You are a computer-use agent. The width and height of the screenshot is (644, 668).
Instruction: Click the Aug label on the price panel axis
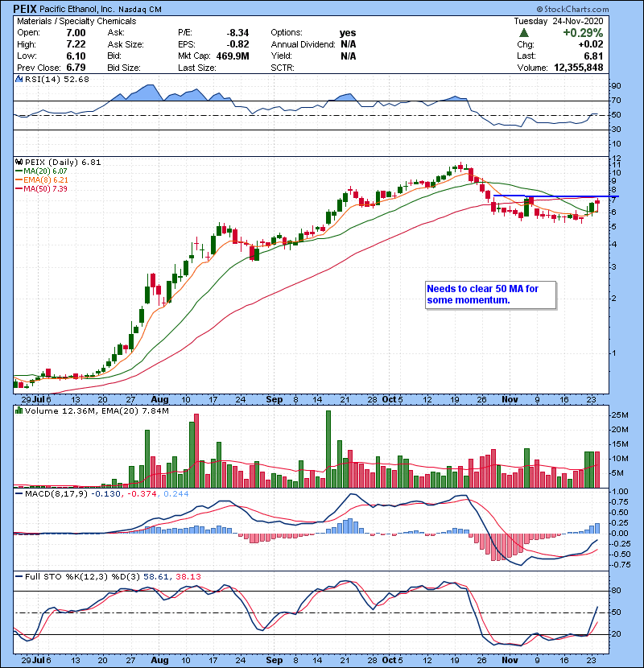[160, 400]
